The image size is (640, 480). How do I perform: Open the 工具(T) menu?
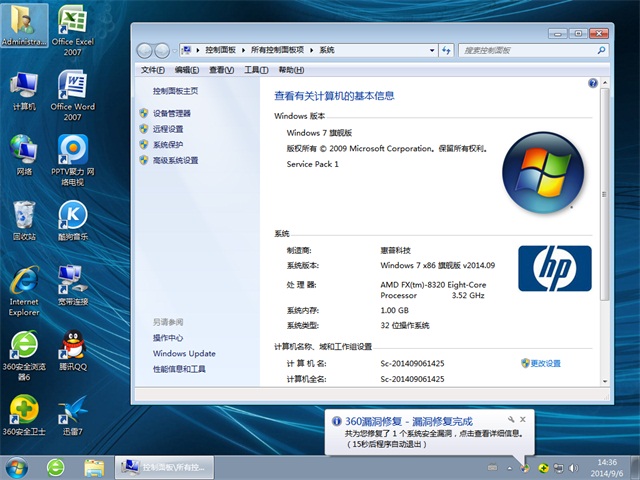255,70
